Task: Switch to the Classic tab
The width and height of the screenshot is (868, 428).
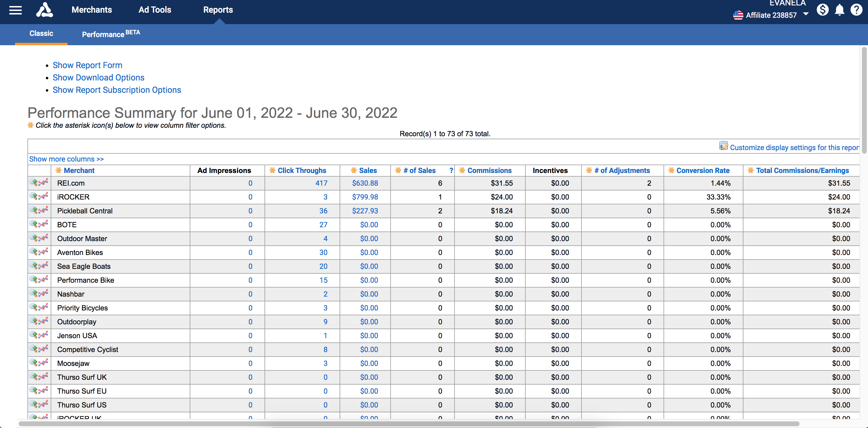Action: (x=41, y=33)
